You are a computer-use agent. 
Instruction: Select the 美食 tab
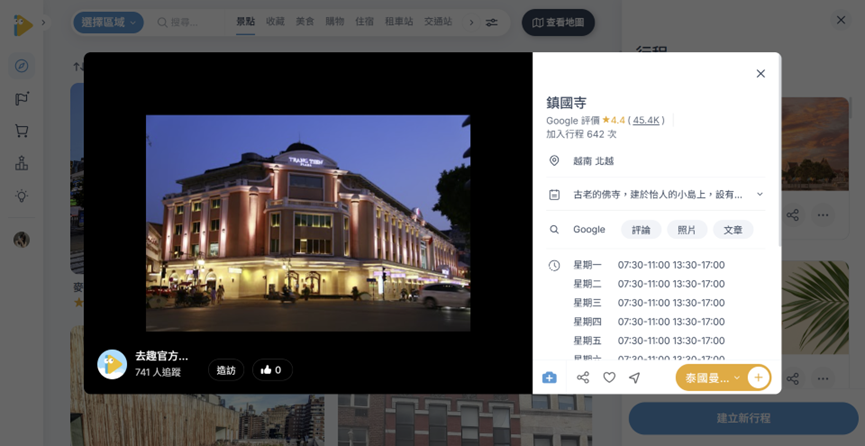tap(305, 22)
